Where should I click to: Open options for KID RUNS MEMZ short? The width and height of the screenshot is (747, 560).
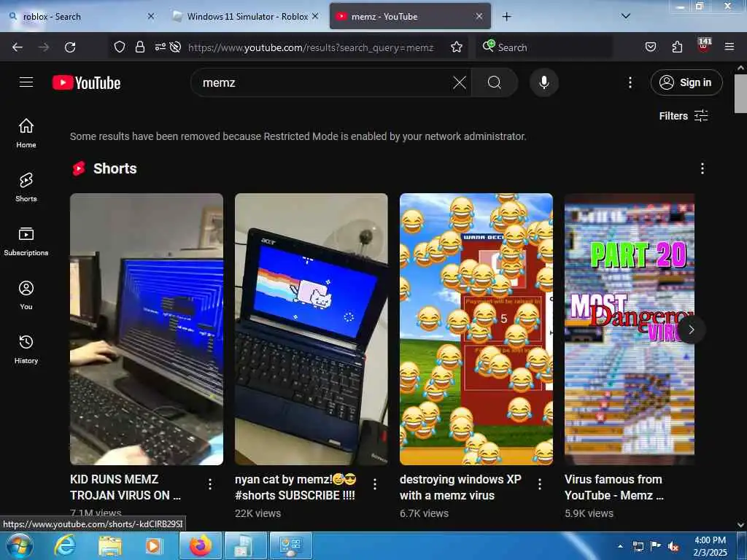pos(210,484)
